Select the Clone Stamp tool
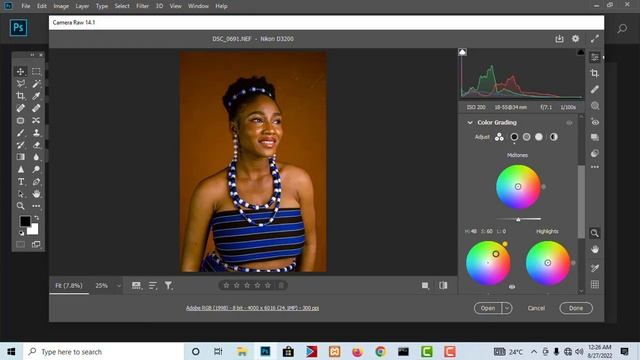Image resolution: width=640 pixels, height=360 pixels. 36,133
